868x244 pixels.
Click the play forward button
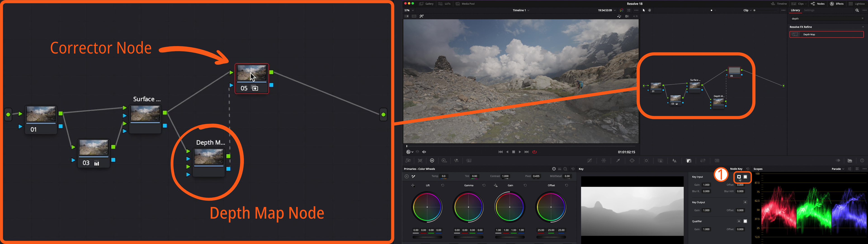[x=520, y=152]
